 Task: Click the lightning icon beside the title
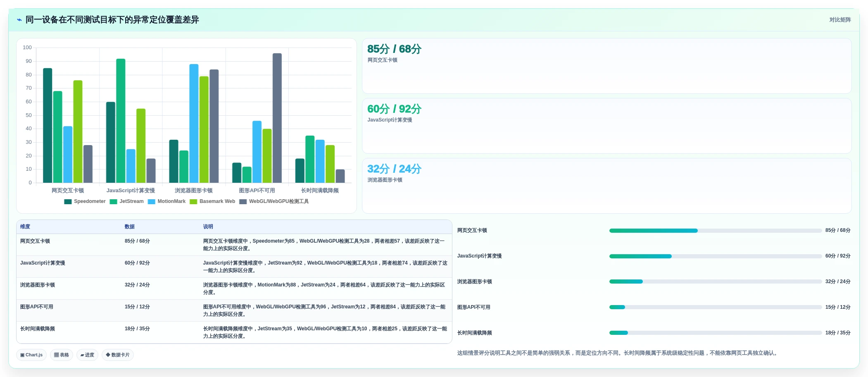pos(19,20)
